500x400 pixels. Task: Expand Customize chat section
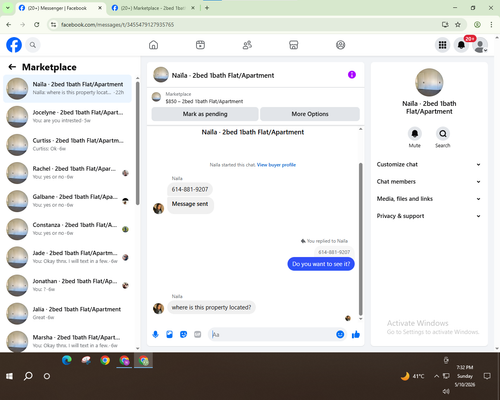tap(429, 164)
